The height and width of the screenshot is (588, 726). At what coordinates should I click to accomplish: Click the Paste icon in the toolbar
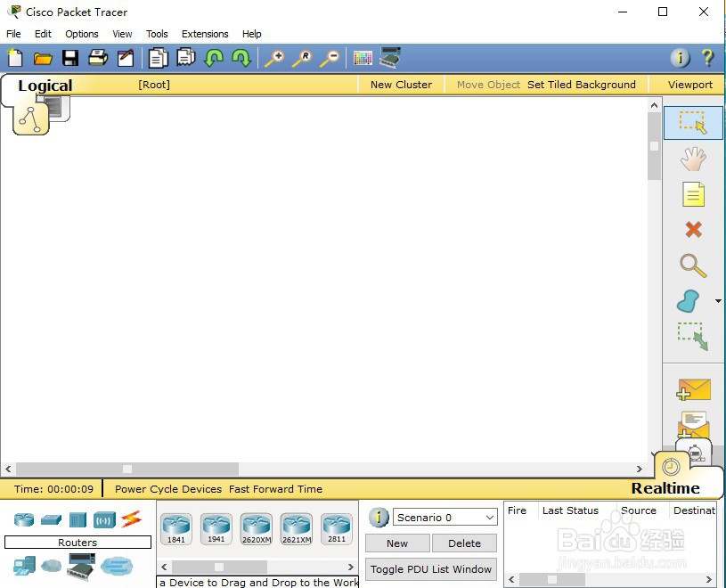(185, 58)
